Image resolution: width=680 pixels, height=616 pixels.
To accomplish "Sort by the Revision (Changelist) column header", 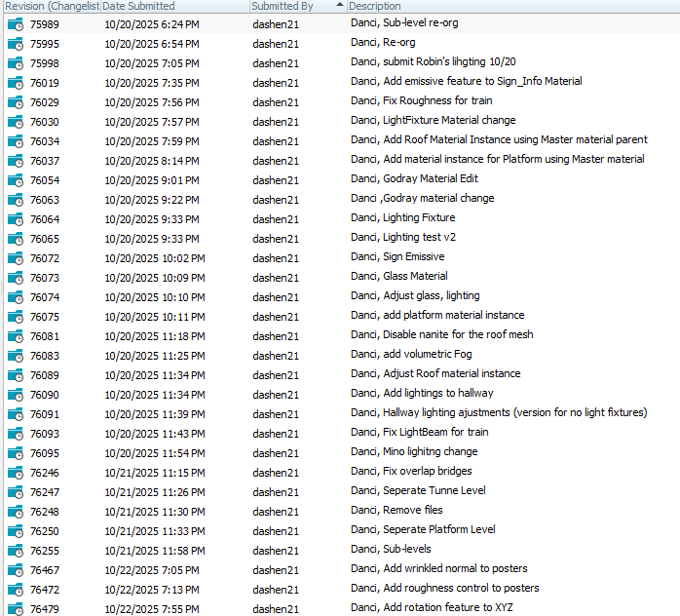I will pyautogui.click(x=52, y=6).
